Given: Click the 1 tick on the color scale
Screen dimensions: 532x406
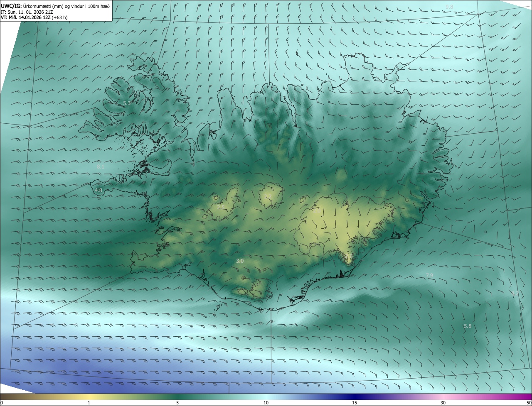Looking at the screenshot, I should 89,403.
